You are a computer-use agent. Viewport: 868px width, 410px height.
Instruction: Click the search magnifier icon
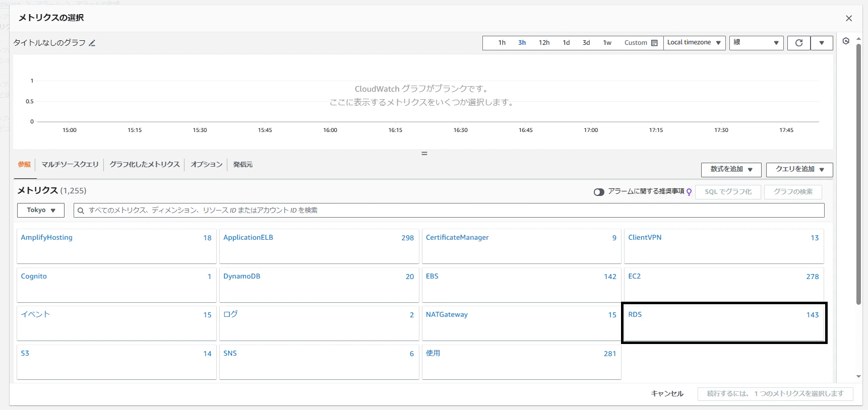pos(81,211)
